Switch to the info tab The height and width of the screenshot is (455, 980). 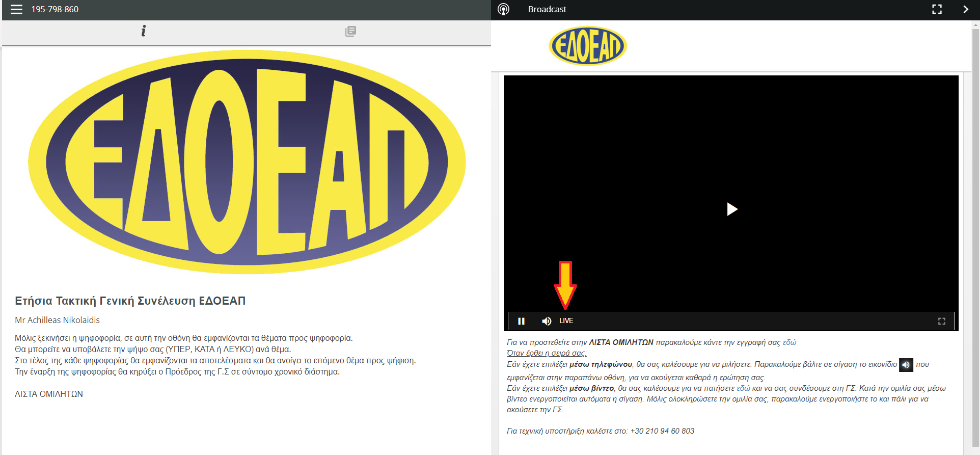click(x=144, y=31)
